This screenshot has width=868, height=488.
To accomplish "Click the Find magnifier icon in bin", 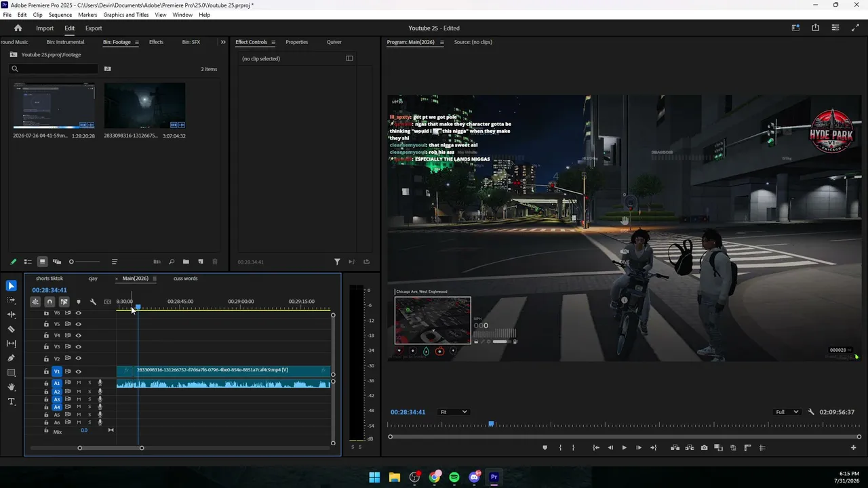I will click(x=172, y=262).
